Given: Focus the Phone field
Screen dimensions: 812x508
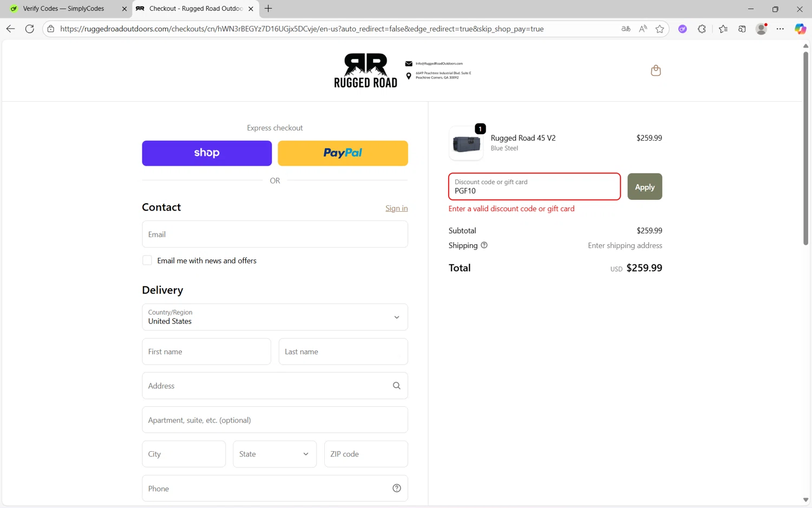Looking at the screenshot, I should (x=275, y=488).
